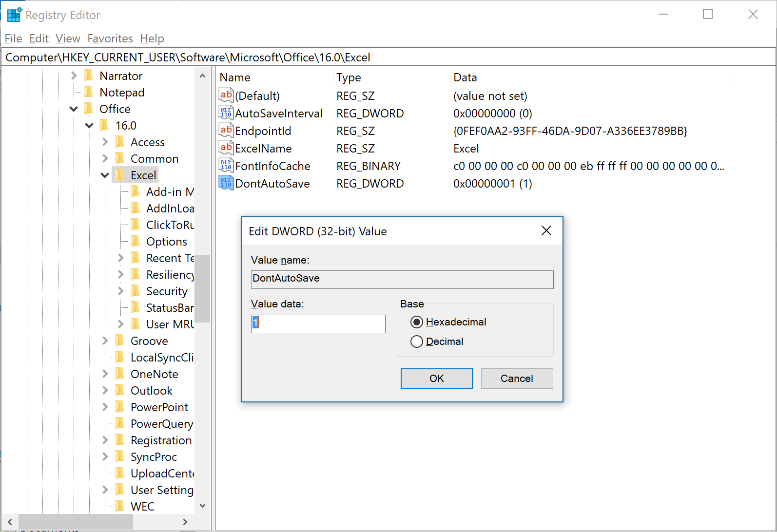Screen dimensions: 777x532
Task: Expand the Groove tree node
Action: pyautogui.click(x=105, y=341)
